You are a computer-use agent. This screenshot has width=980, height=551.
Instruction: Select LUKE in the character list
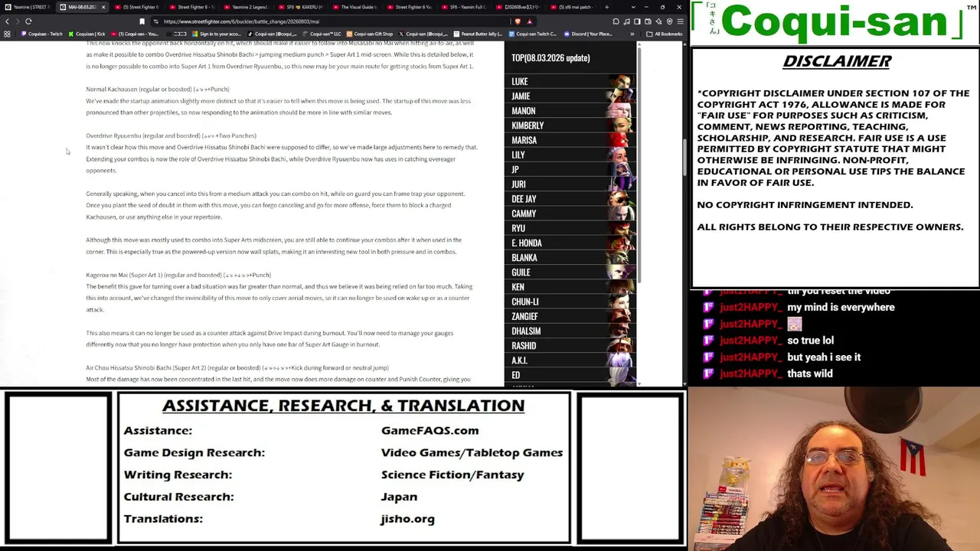571,81
